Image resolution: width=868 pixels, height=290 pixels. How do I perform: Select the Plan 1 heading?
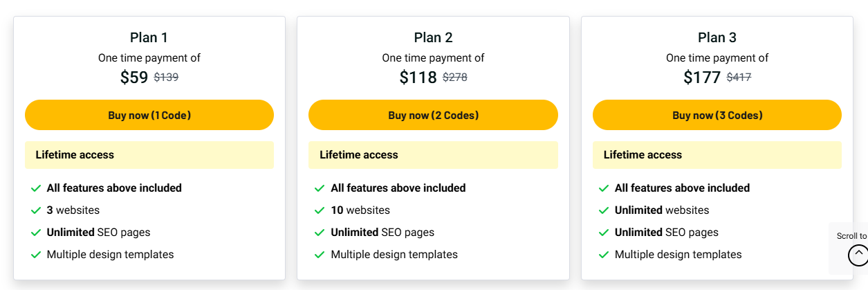tap(149, 37)
